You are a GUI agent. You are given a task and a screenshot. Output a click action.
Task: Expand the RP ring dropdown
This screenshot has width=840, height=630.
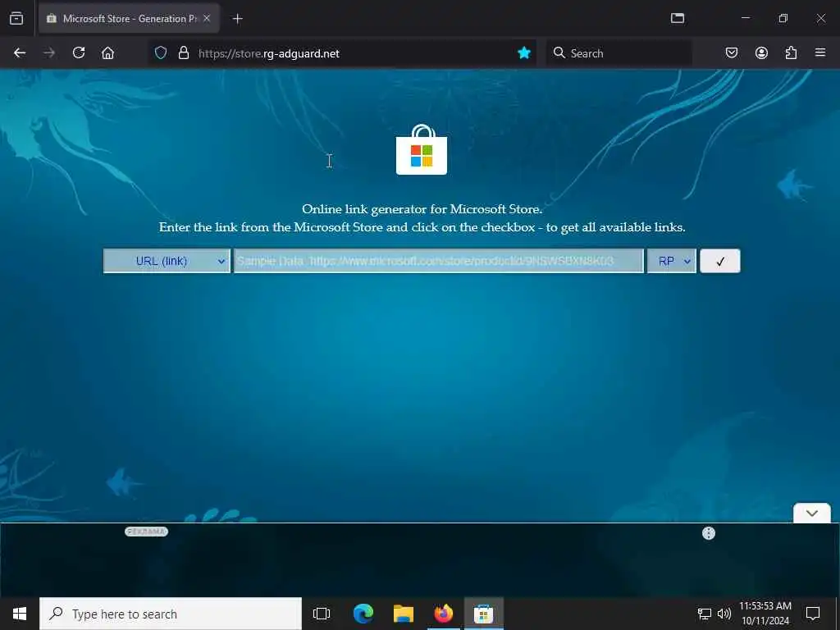pos(672,261)
